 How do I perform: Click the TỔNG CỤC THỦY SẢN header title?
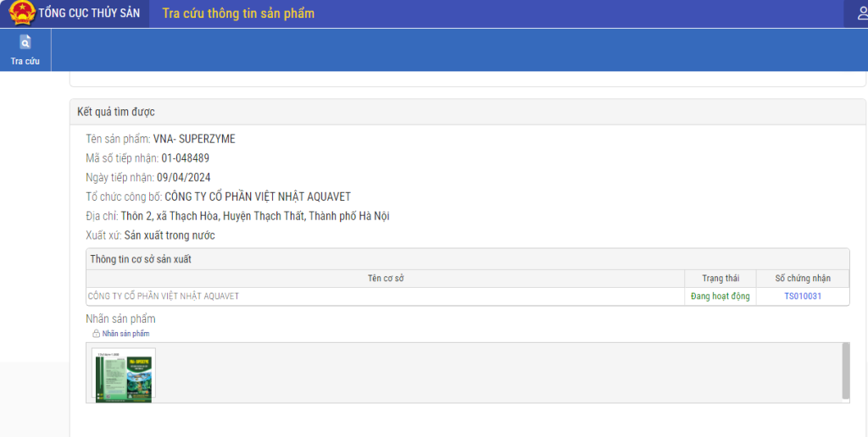tap(89, 14)
